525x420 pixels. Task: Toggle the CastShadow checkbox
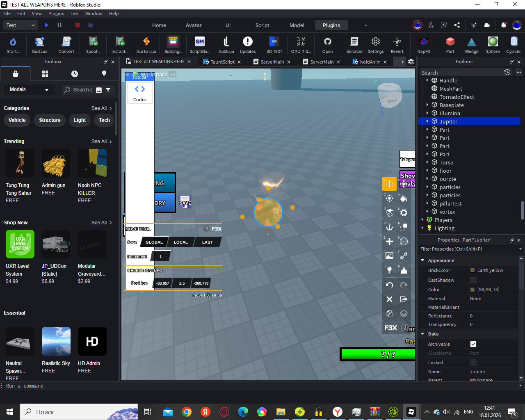tap(473, 280)
